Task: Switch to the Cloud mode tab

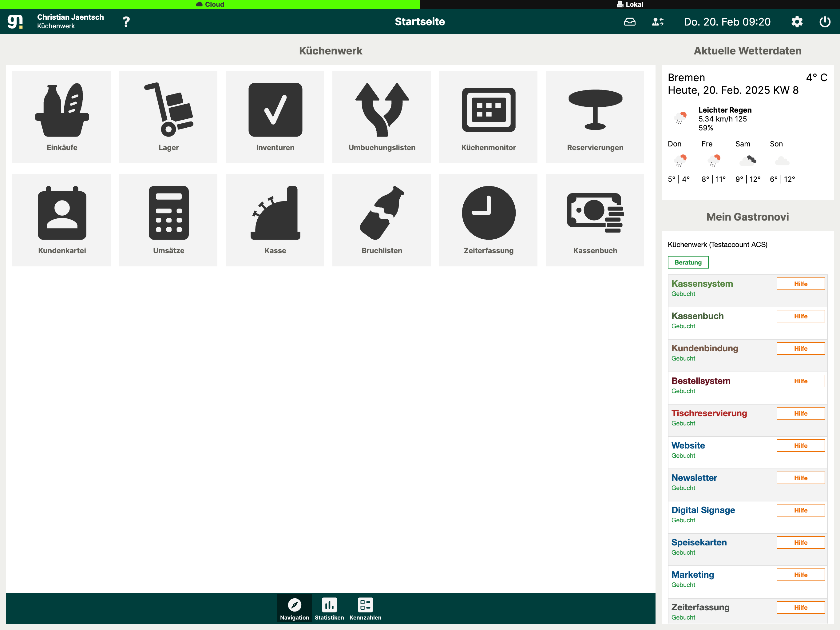Action: [210, 4]
